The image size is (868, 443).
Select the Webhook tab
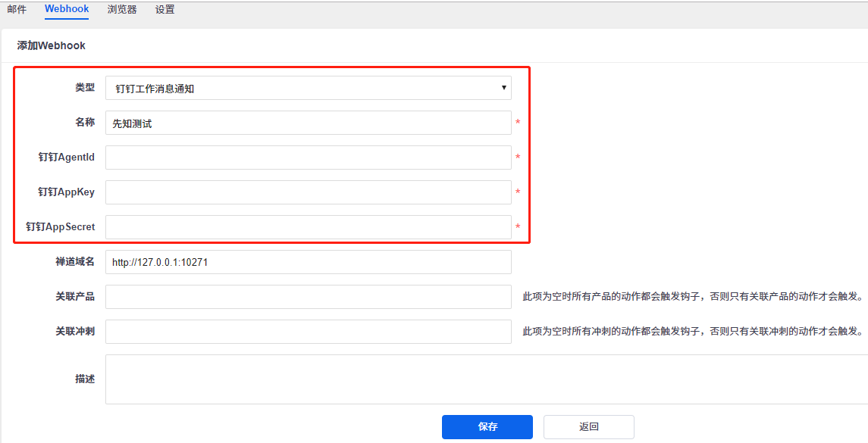67,9
